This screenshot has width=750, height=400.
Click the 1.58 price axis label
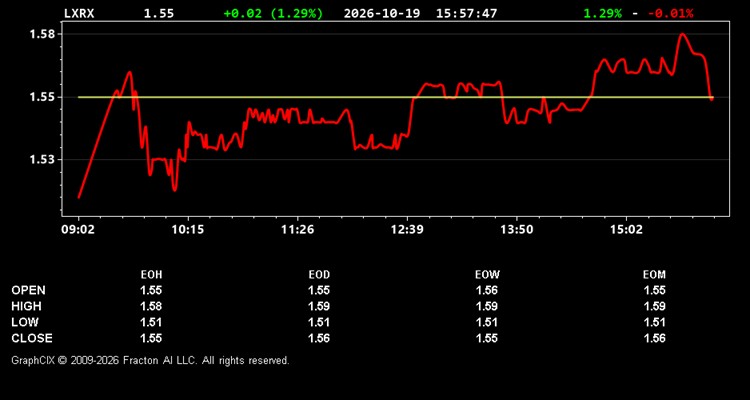(x=44, y=34)
